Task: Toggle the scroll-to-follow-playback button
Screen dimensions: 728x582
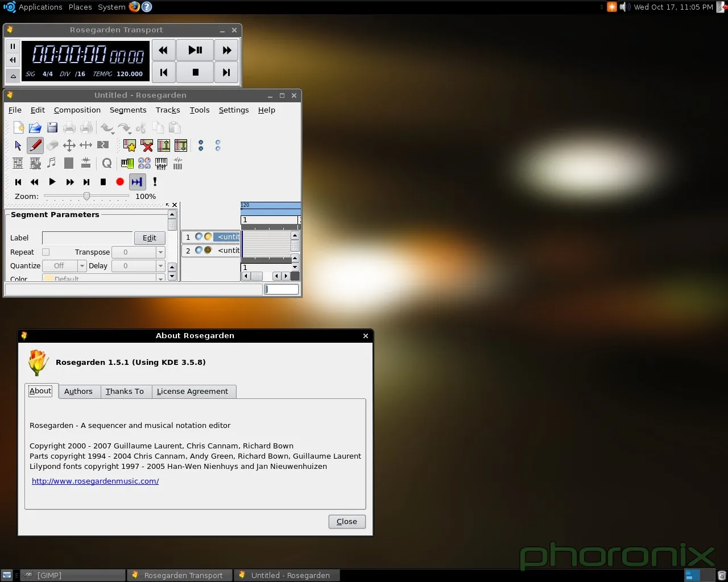Action: pos(137,182)
